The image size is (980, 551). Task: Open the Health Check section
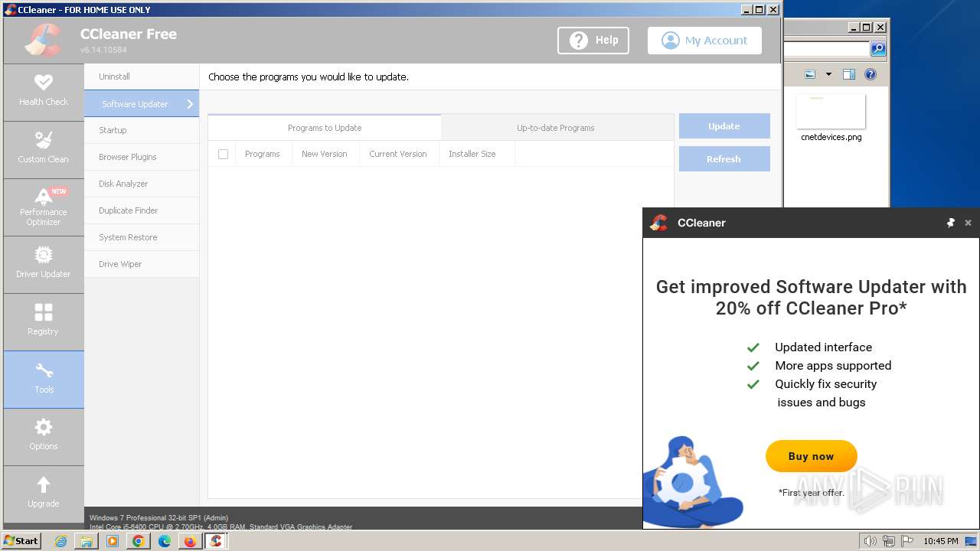pos(44,92)
